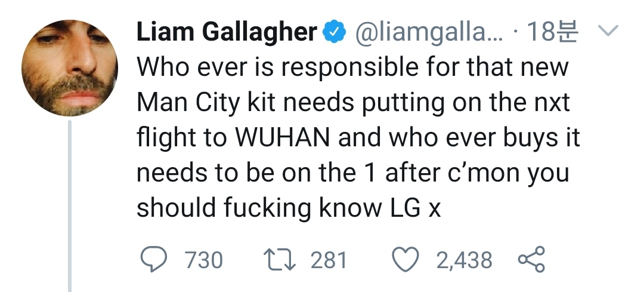Like the tweet with the heart icon
Viewport: 644px width, 292px height.
click(406, 260)
